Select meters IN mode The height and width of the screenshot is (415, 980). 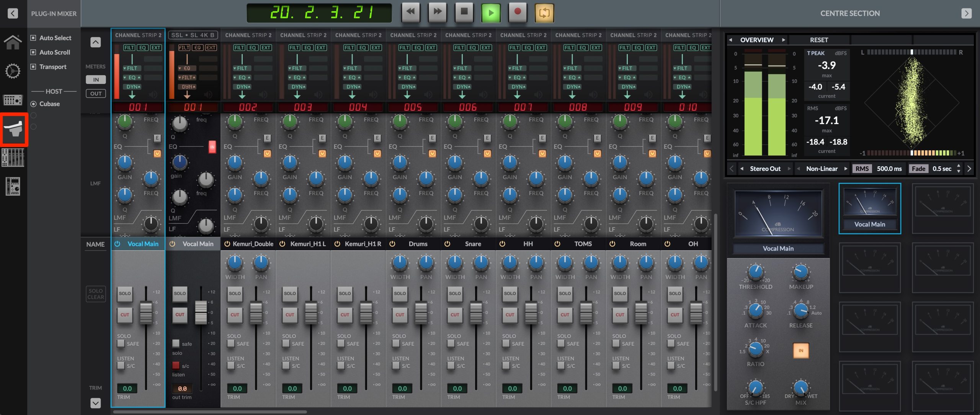tap(96, 80)
